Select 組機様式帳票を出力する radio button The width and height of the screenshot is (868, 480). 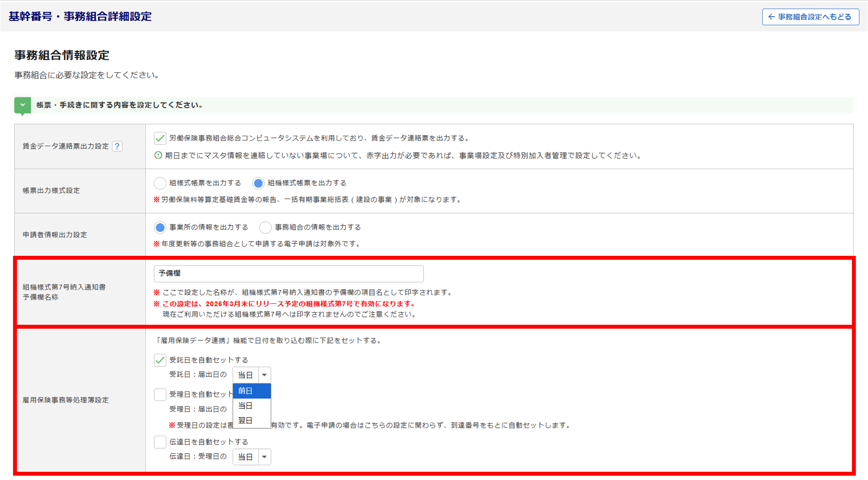click(x=258, y=183)
